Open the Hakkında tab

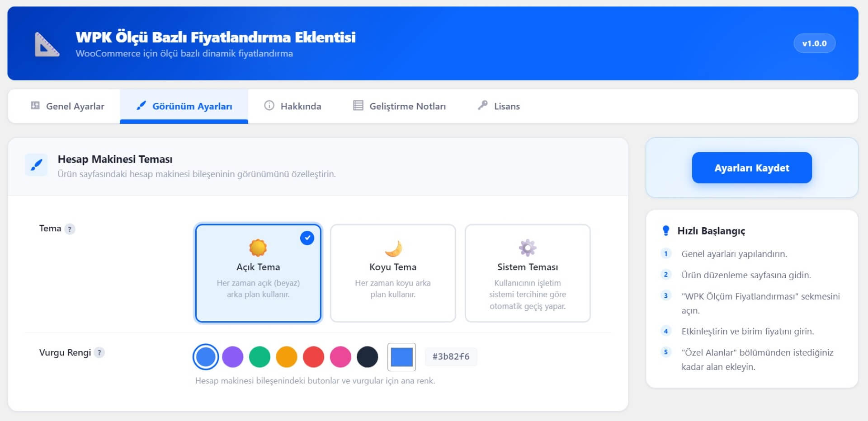[292, 106]
